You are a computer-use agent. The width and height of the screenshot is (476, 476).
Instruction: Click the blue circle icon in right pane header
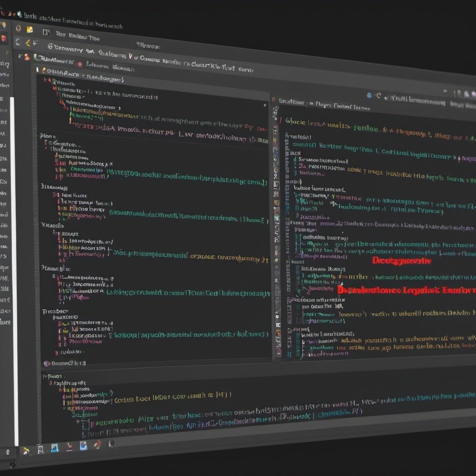[x=369, y=95]
